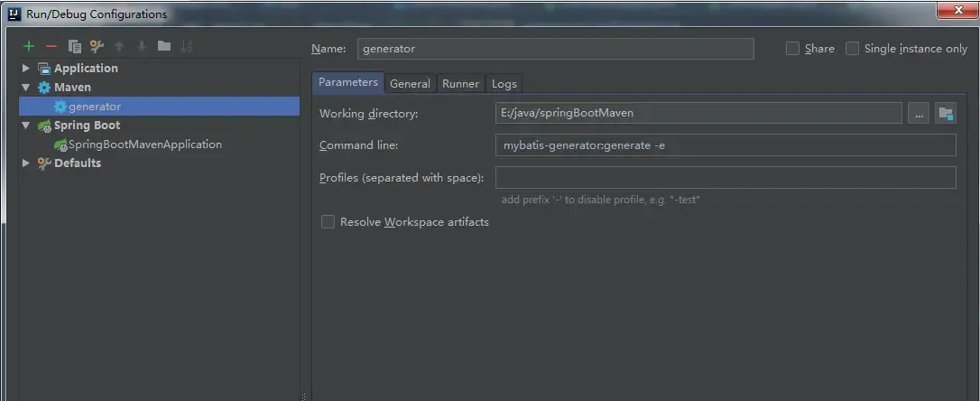980x401 pixels.
Task: Click the Maven gear icon in tree
Action: [x=44, y=88]
